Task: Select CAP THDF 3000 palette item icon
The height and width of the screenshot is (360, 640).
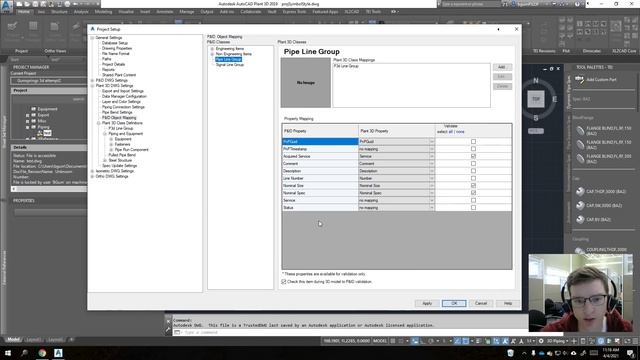Action: [580, 191]
